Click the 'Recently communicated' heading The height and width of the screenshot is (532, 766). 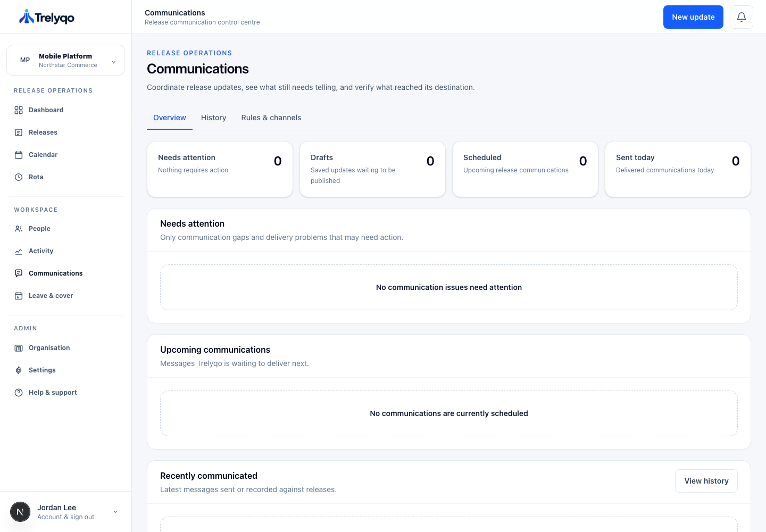209,476
